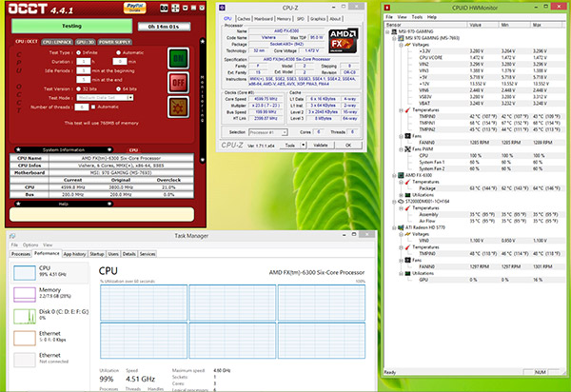Open Options menu in Task Manager
571x392 pixels.
coord(30,245)
